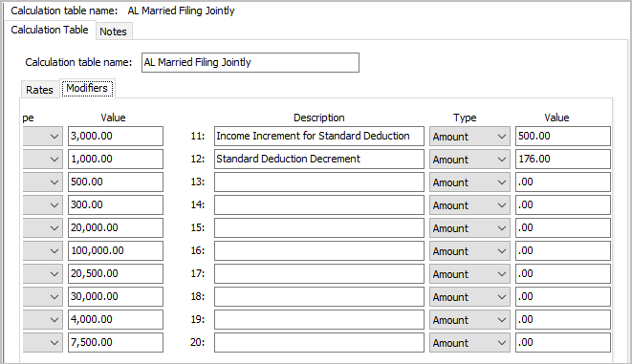Open Type dropdown for row 19
The width and height of the screenshot is (632, 364).
pos(469,320)
